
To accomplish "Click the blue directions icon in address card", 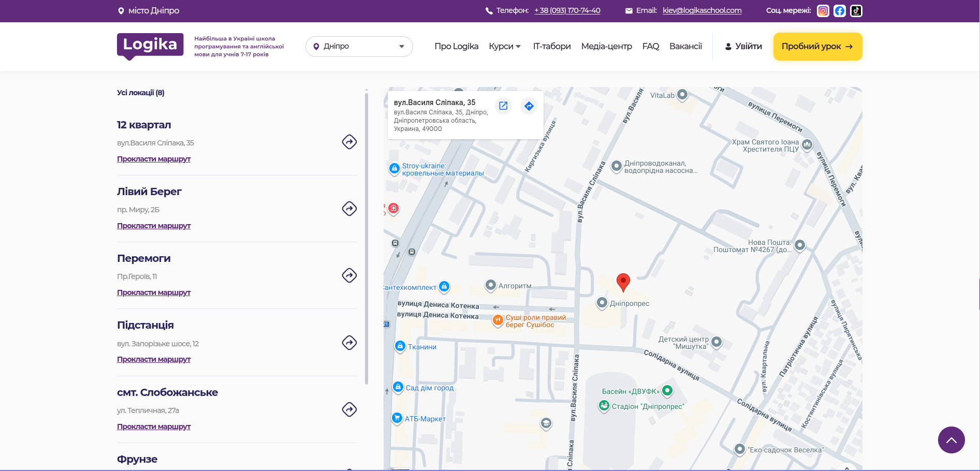I will [x=529, y=106].
